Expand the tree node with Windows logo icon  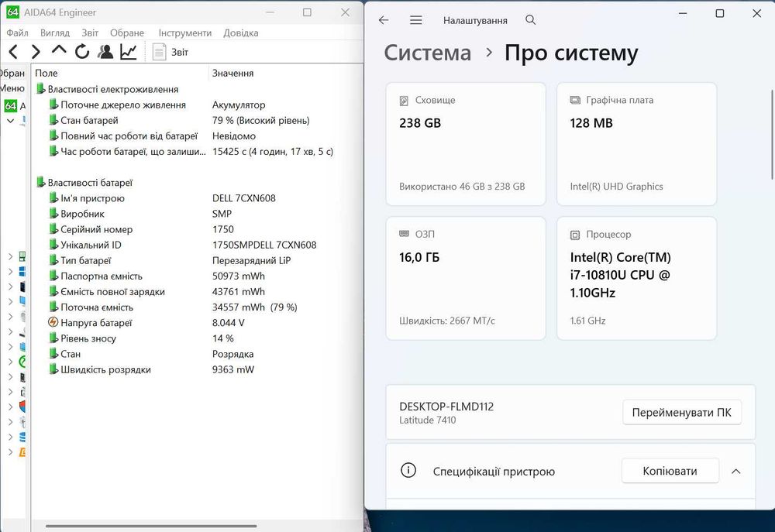(x=10, y=271)
